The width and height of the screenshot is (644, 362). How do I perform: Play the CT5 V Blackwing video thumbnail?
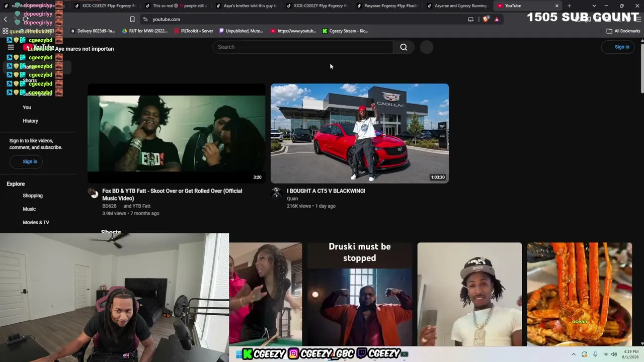click(360, 133)
